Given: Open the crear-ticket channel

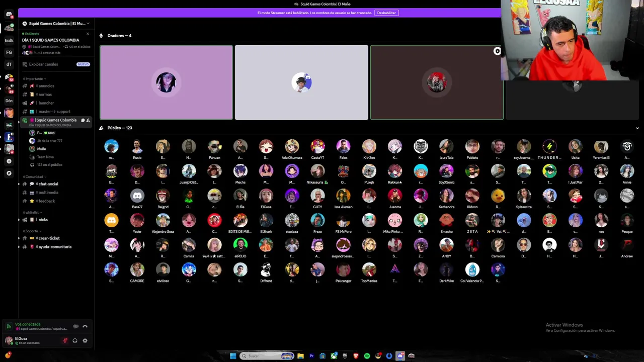Looking at the screenshot, I should point(56,238).
